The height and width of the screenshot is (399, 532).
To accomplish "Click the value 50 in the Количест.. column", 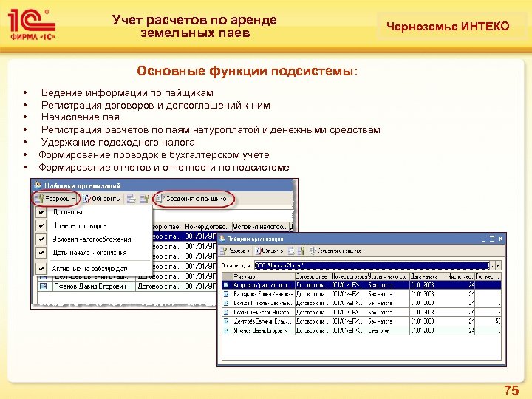I will pos(497,321).
